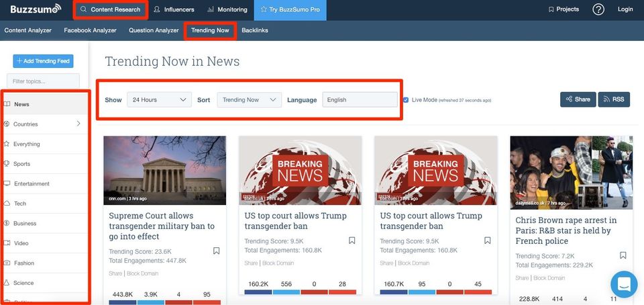This screenshot has height=305, width=644.
Task: Toggle the Live Mode checkbox
Action: (x=406, y=100)
